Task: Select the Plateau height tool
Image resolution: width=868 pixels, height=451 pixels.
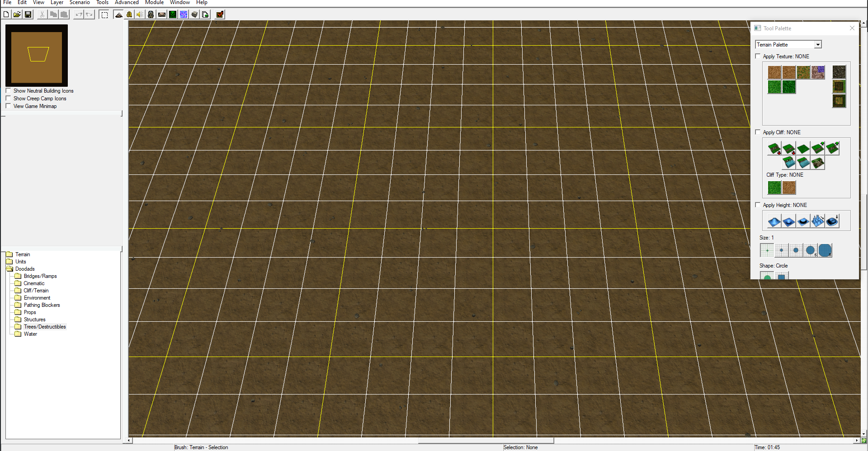Action: click(x=803, y=221)
